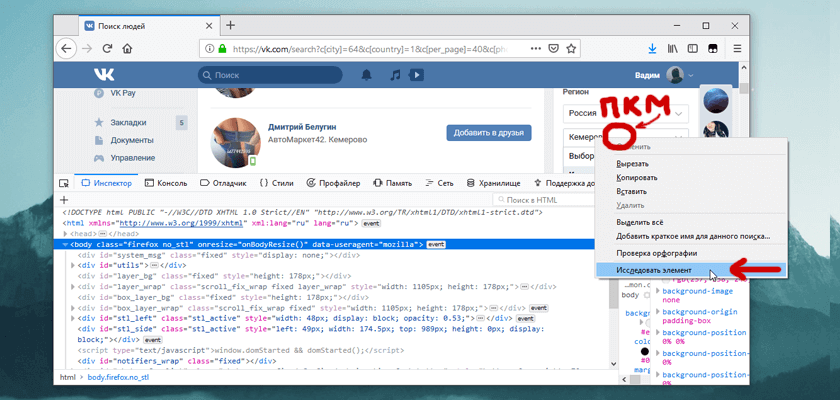This screenshot has width=840, height=400.
Task: Collapse the body element node
Action: (x=66, y=245)
